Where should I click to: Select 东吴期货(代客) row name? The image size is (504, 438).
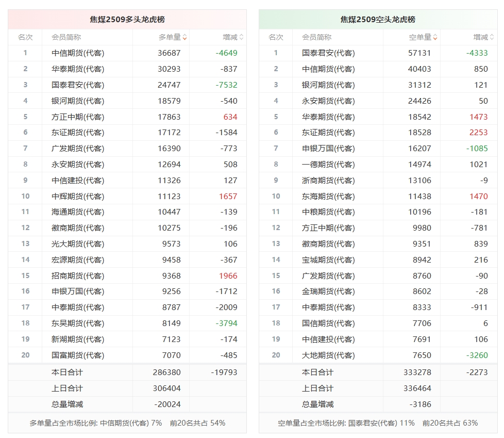tap(78, 323)
